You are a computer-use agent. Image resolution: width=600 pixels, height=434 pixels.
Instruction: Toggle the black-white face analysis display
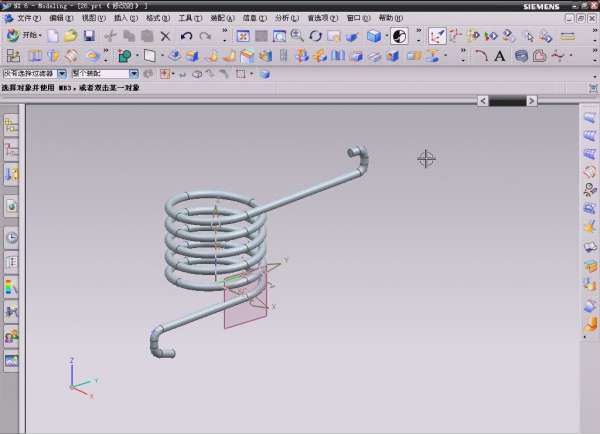click(399, 36)
